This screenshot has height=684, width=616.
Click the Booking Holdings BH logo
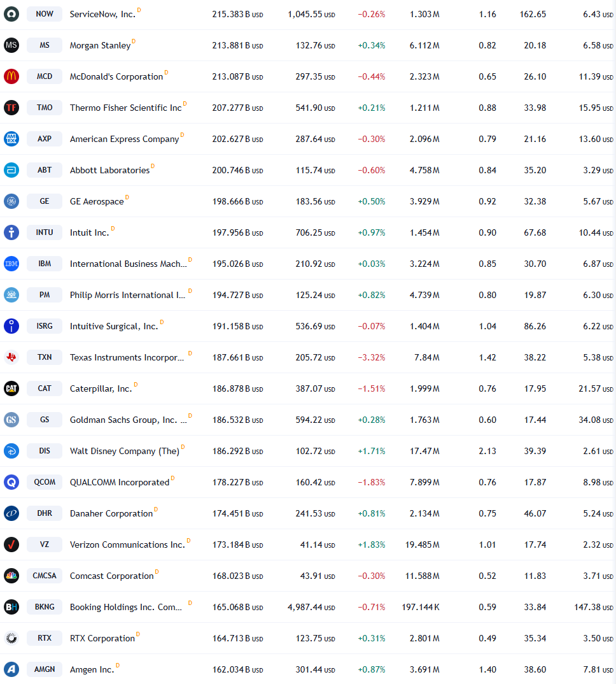pos(11,607)
